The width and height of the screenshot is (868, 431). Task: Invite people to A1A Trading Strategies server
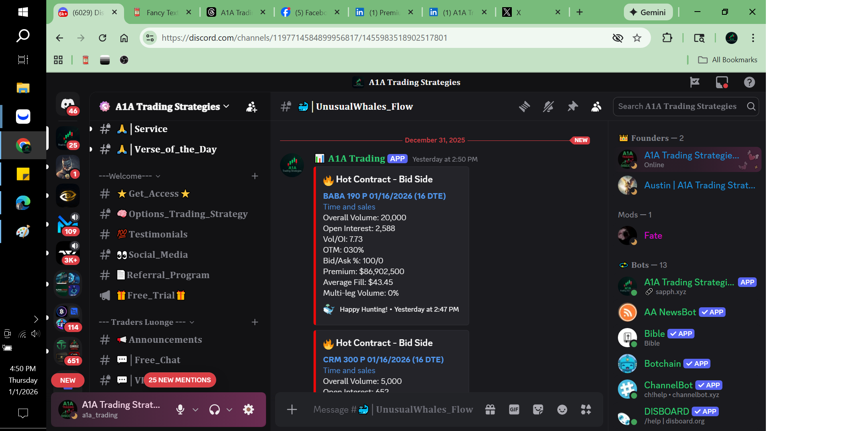[252, 107]
